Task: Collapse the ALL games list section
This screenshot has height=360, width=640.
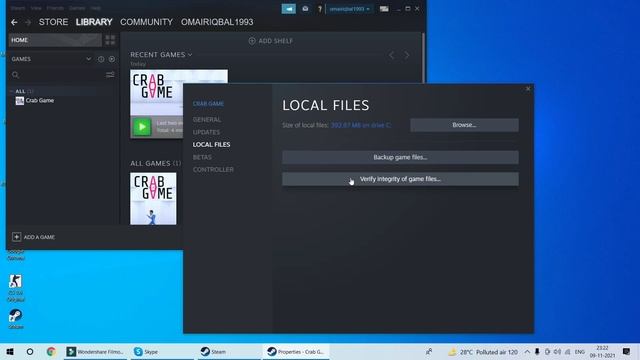Action: point(11,91)
